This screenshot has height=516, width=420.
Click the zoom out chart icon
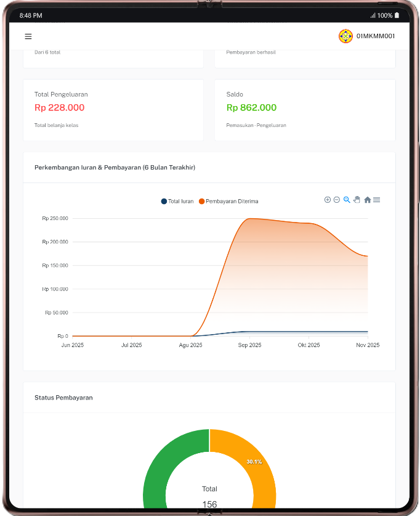tap(337, 200)
